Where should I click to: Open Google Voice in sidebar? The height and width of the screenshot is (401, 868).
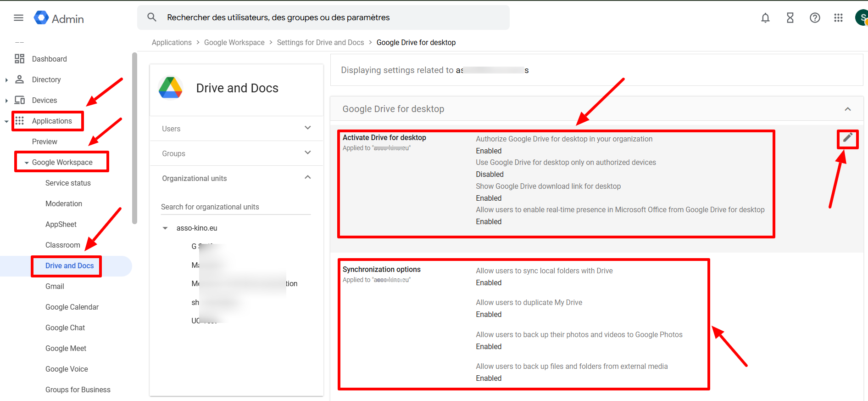point(67,369)
